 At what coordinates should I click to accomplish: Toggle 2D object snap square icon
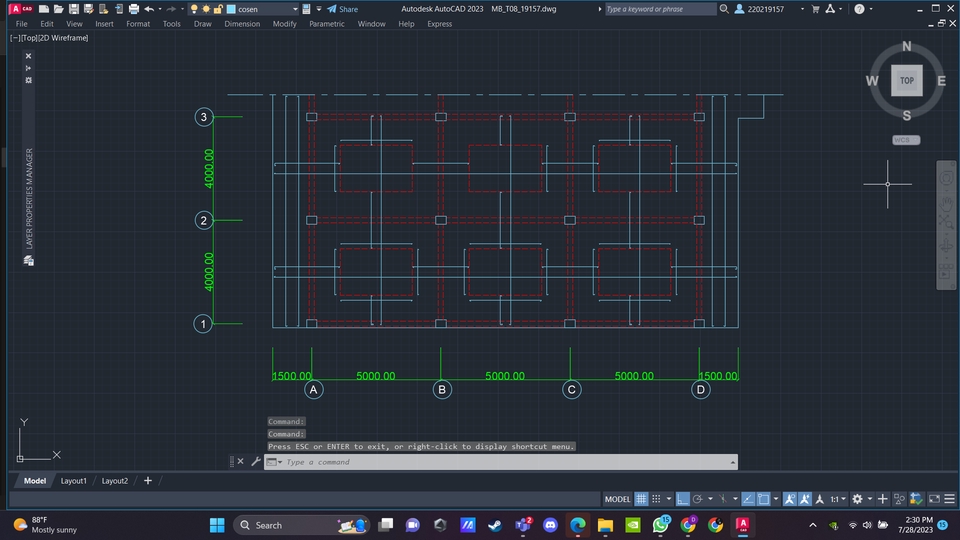(763, 499)
